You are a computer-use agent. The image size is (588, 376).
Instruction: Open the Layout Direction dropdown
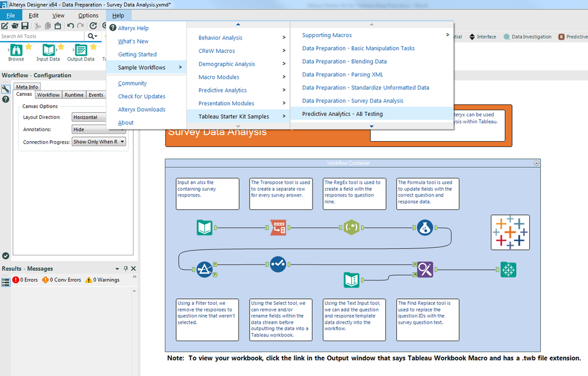89,117
